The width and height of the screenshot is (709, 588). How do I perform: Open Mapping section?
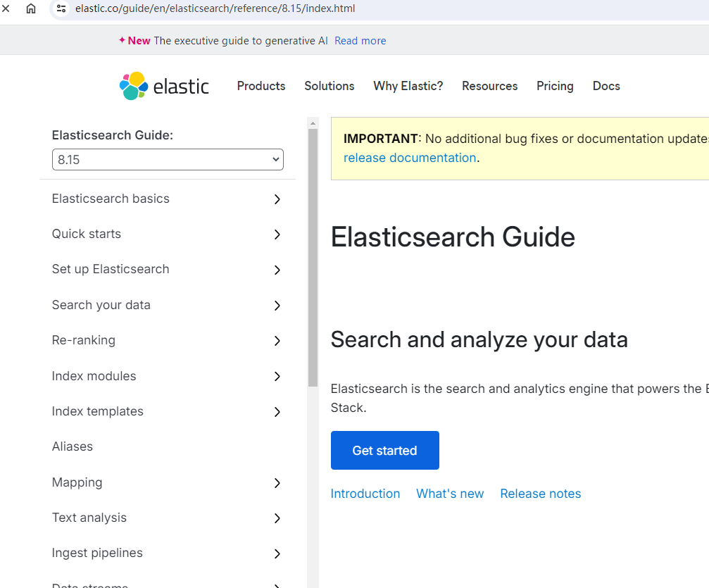pos(77,482)
